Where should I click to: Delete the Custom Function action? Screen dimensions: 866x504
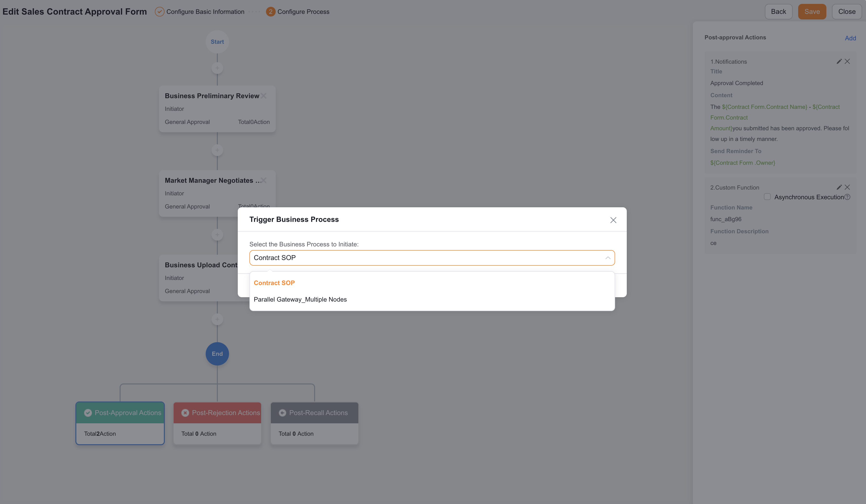click(847, 187)
